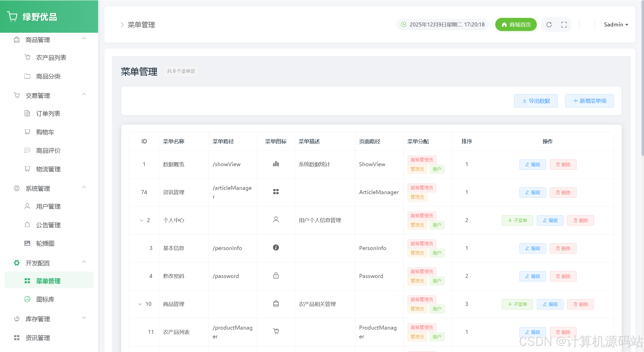Click the info icon in 基本信息 row
The width and height of the screenshot is (644, 352).
click(x=276, y=248)
